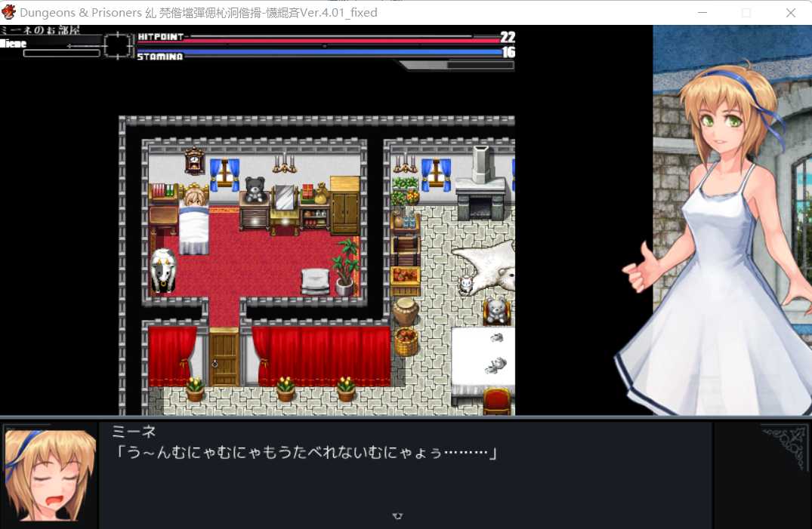Click the gray gauge below the stamina bar
This screenshot has width=812, height=529.
(x=458, y=65)
